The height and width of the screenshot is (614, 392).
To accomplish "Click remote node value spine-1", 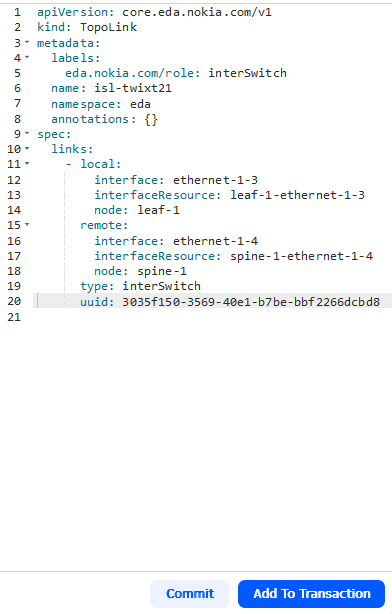I will point(162,271).
